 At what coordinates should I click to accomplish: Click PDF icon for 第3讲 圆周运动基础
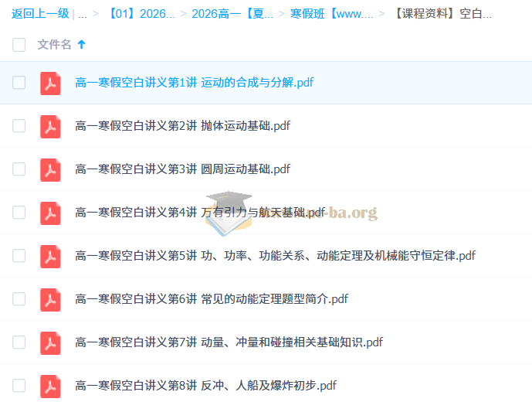pyautogui.click(x=50, y=169)
